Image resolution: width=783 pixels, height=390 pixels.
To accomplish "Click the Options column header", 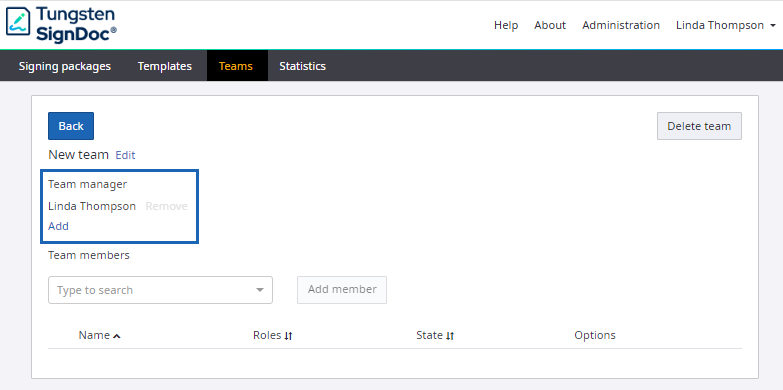I will tap(595, 335).
